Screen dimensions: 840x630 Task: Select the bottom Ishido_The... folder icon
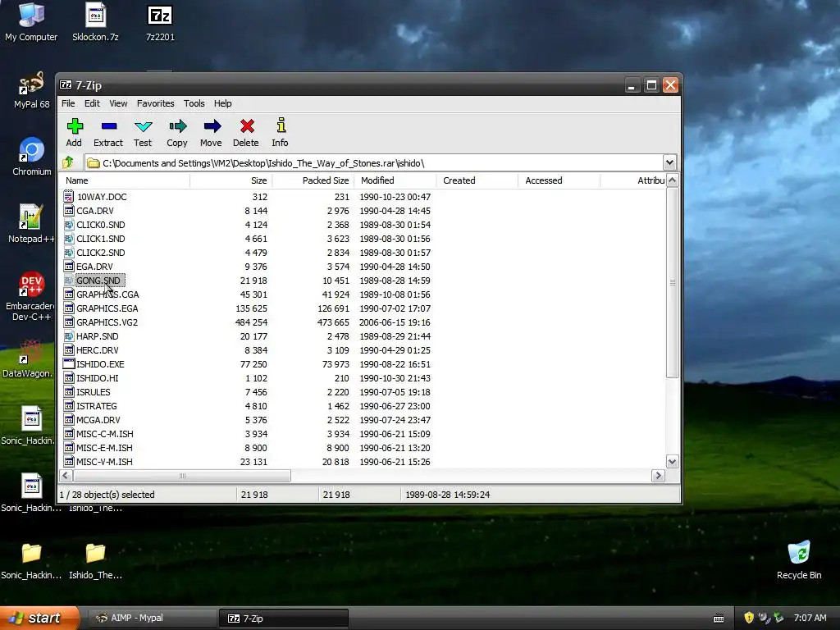pos(95,561)
